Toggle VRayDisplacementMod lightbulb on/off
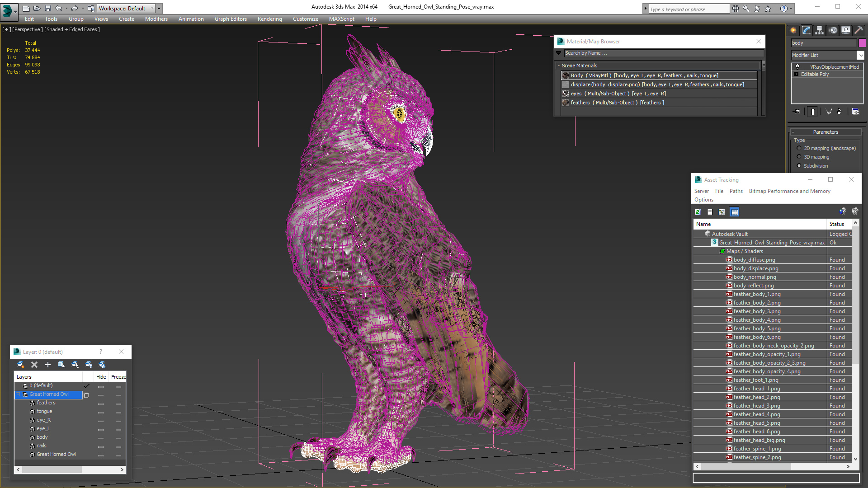This screenshot has height=488, width=868. [797, 67]
